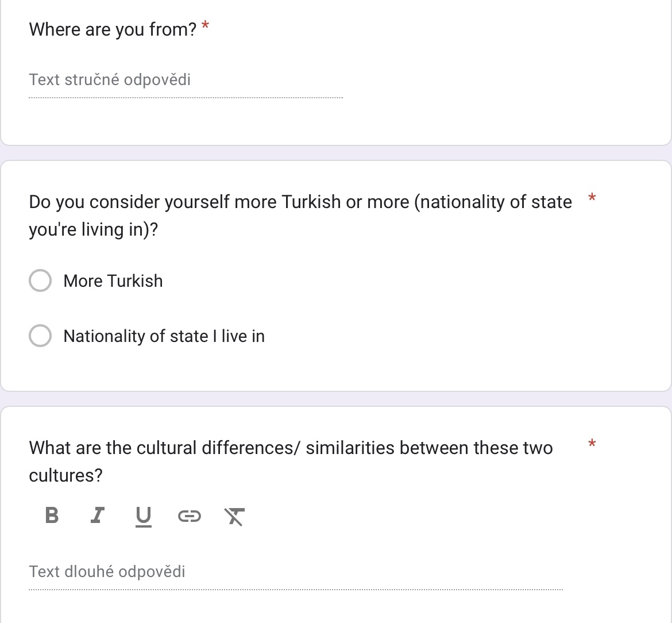
Task: Underline the cultural differences question text
Action: pos(143,516)
